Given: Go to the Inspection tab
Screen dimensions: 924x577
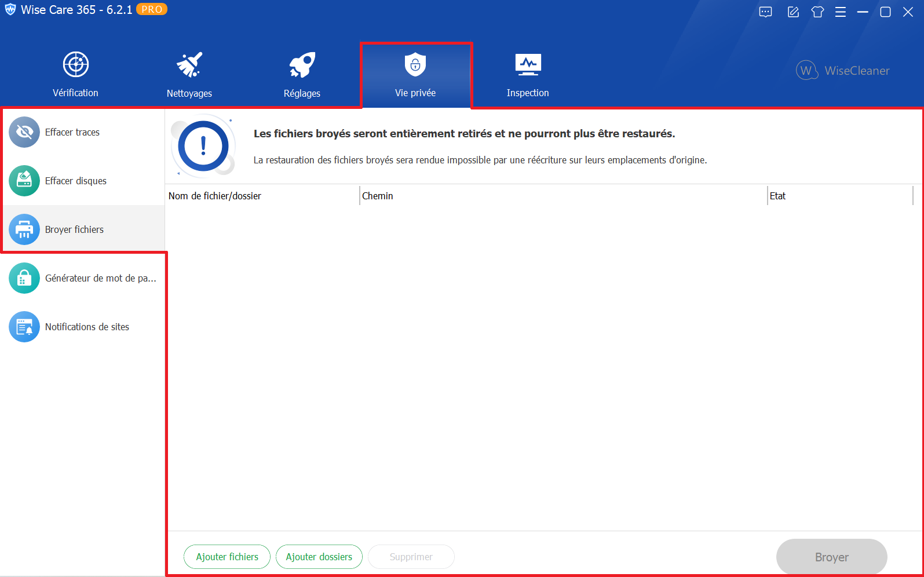Looking at the screenshot, I should 528,75.
